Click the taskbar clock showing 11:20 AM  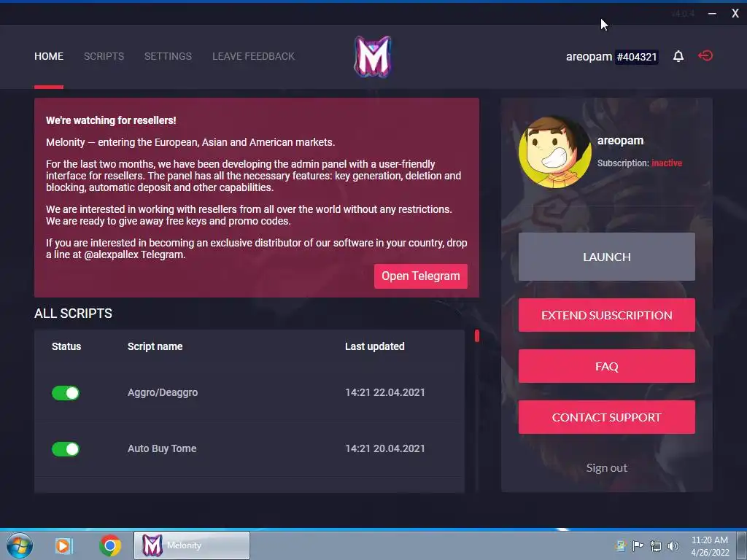(x=710, y=545)
